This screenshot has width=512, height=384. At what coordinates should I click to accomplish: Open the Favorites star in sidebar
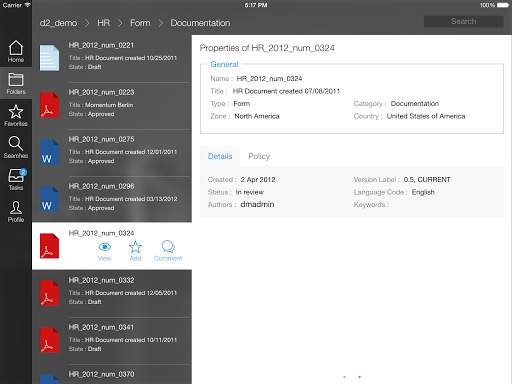[x=16, y=115]
